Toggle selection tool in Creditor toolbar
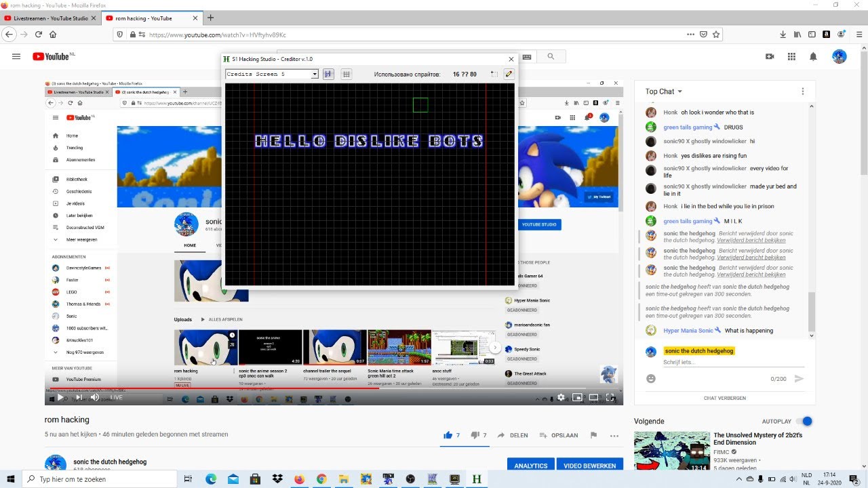Screen dimensions: 868x488 click(494, 74)
